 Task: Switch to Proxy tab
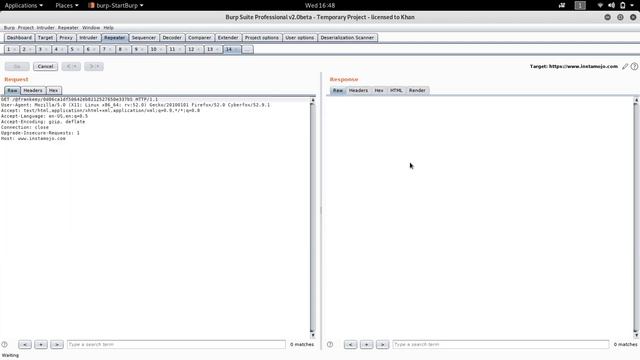coord(66,38)
